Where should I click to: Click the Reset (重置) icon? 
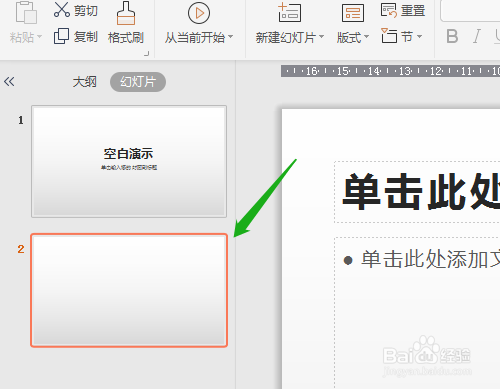click(389, 10)
